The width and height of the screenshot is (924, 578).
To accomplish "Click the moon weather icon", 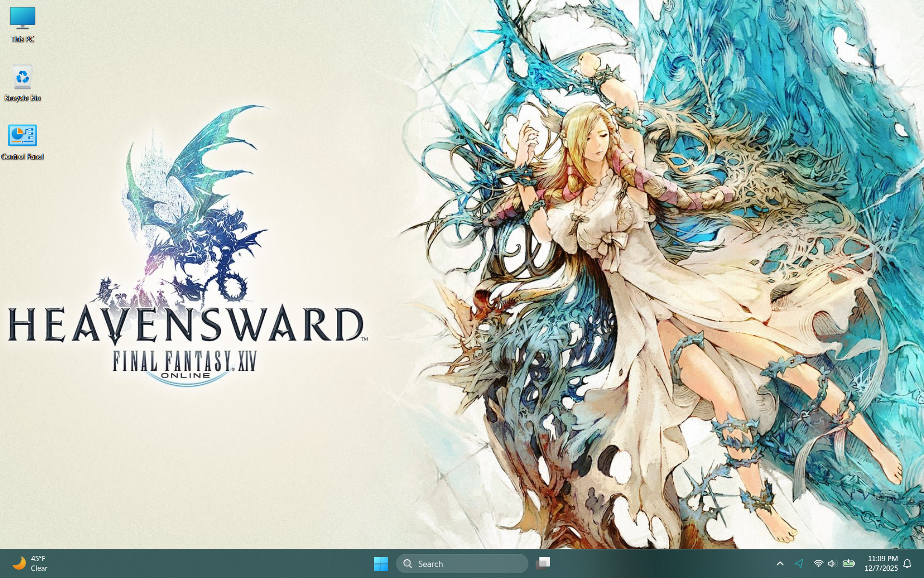I will [19, 563].
